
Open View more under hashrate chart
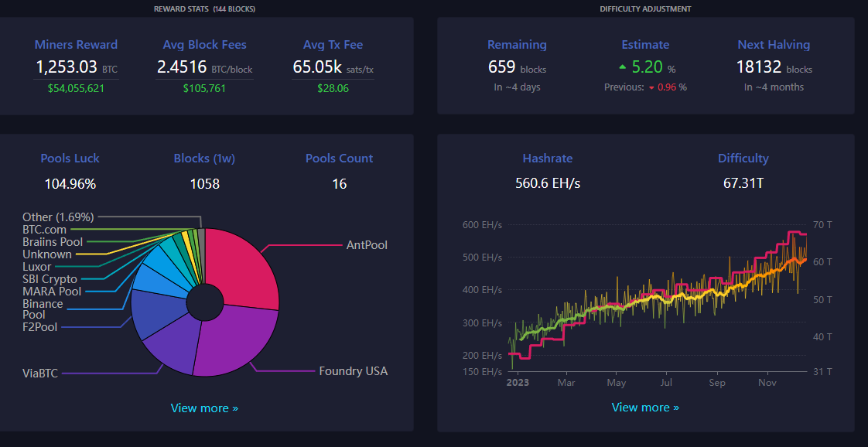(645, 408)
